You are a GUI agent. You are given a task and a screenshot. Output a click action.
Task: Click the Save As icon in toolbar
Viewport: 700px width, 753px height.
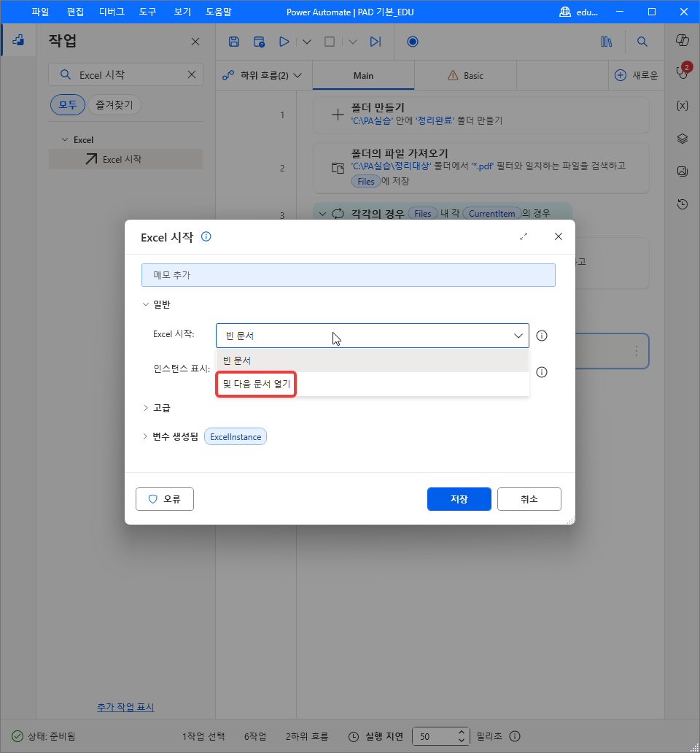(259, 42)
